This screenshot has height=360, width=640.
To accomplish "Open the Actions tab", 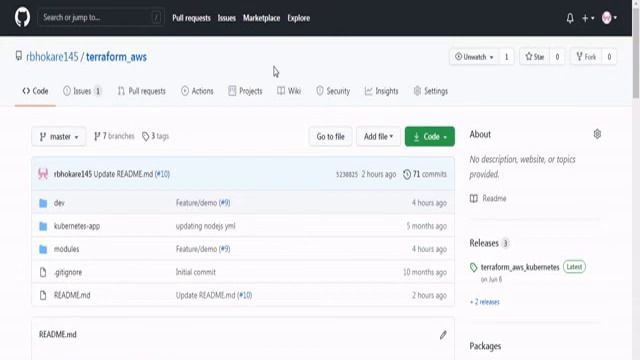I will point(197,91).
